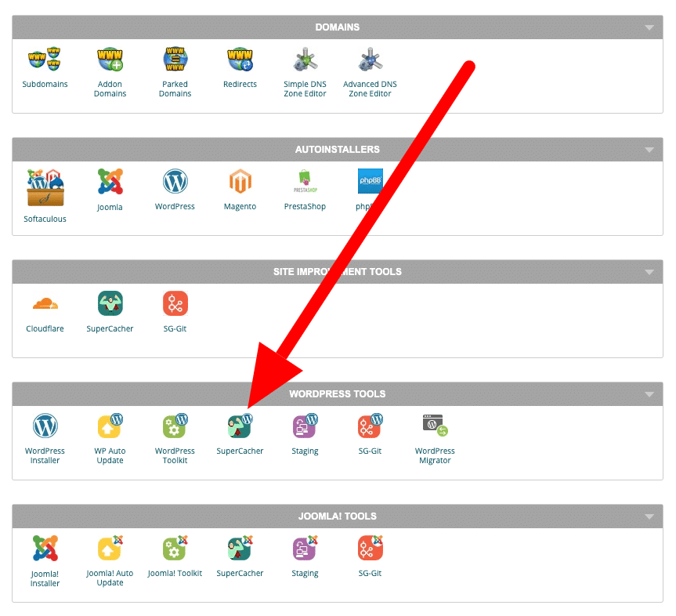This screenshot has height=616, width=676.
Task: Launch the Softaculous autoinstaller icon
Action: pyautogui.click(x=45, y=187)
